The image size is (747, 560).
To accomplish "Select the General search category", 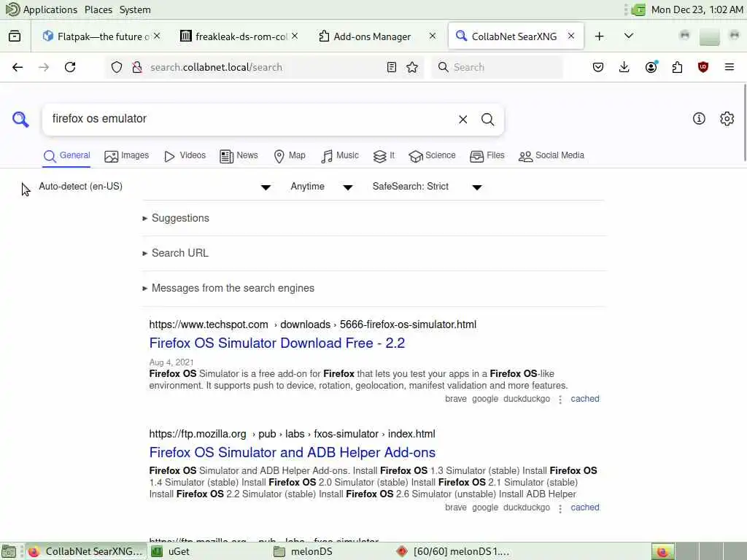I will [66, 156].
